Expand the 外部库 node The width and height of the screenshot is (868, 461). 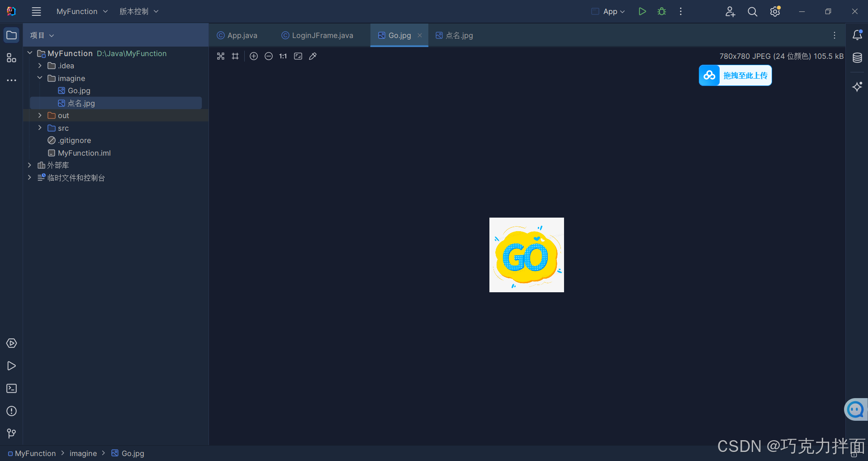pyautogui.click(x=30, y=165)
